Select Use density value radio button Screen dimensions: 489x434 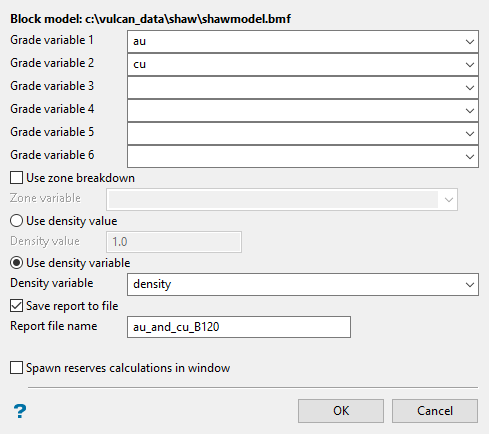(16, 221)
